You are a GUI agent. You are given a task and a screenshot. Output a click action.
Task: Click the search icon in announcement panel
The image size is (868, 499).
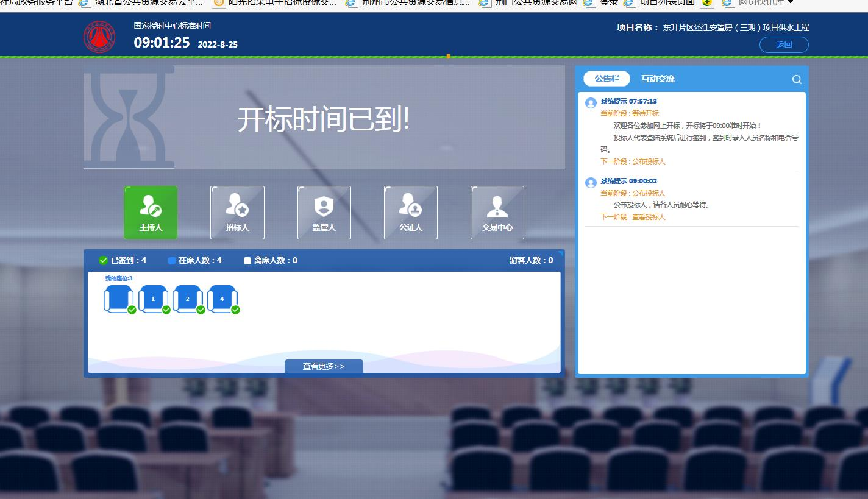[797, 80]
